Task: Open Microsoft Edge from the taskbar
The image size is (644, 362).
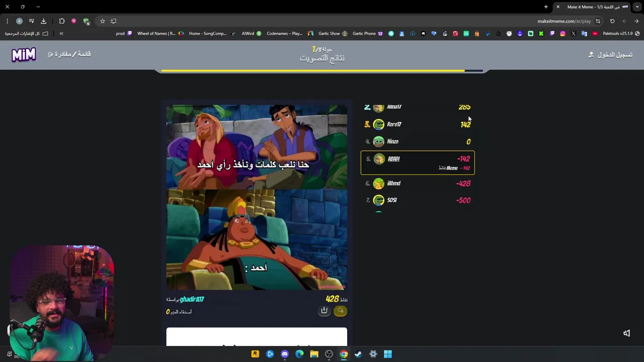Action: (x=299, y=354)
